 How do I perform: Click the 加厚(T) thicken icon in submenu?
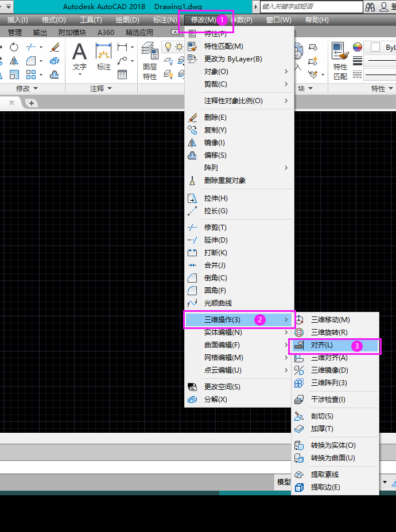tap(299, 429)
